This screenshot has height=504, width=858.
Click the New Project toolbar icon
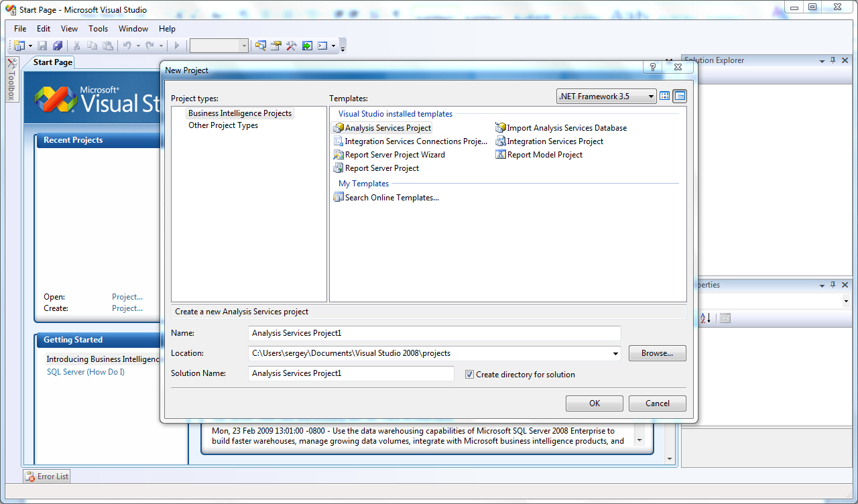19,46
